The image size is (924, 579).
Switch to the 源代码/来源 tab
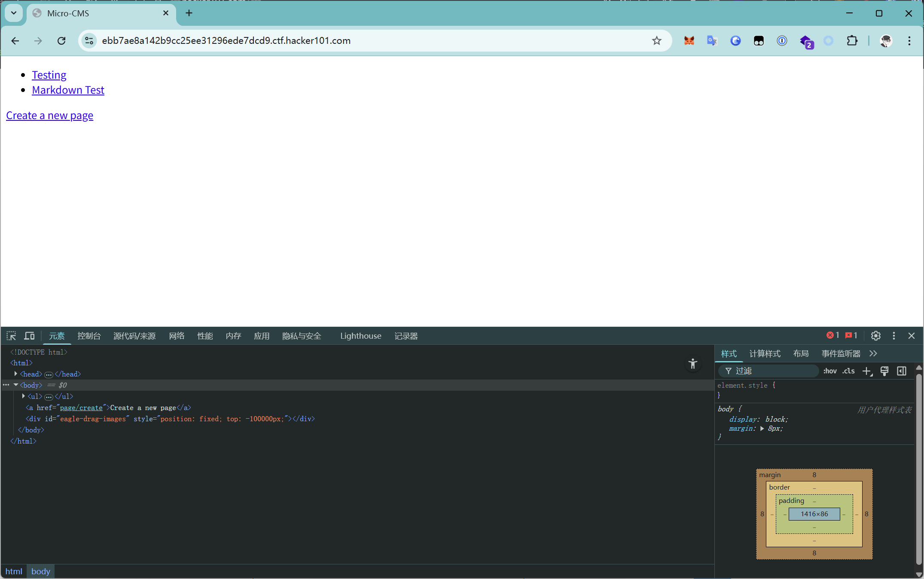click(x=134, y=336)
